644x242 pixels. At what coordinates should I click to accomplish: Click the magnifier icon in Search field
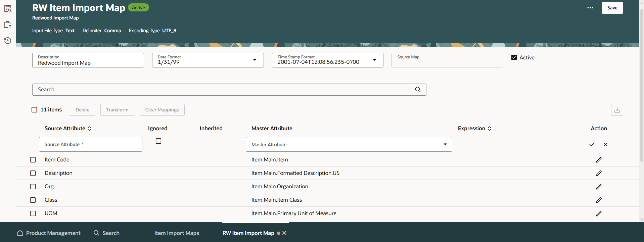pos(418,90)
